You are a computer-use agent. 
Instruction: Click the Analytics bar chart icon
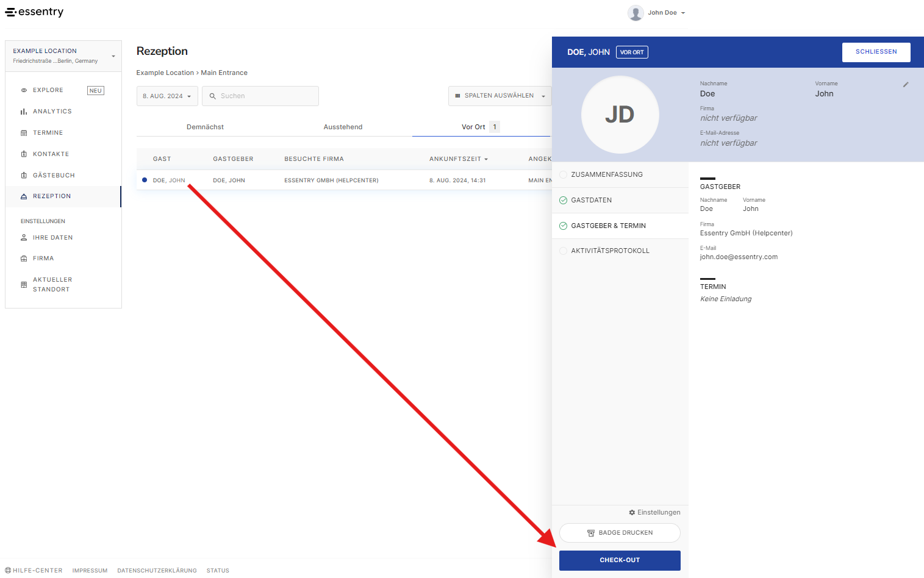tap(24, 112)
